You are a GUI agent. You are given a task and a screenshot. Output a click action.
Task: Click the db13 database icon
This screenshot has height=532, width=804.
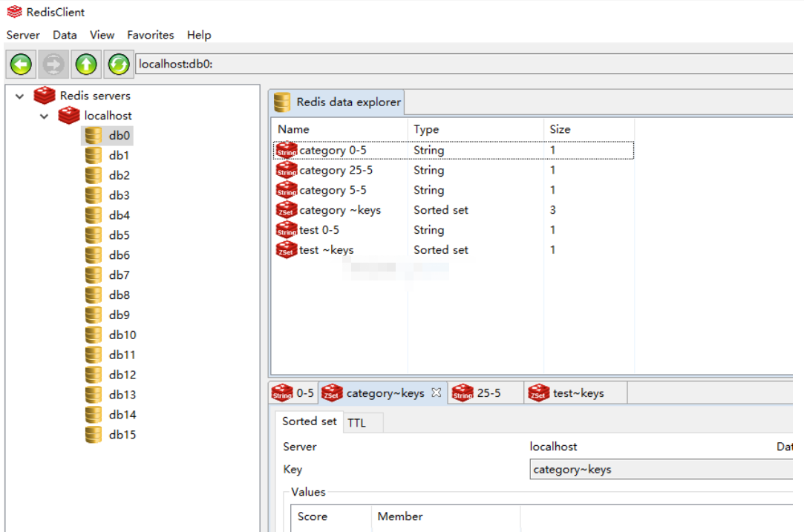[x=94, y=395]
